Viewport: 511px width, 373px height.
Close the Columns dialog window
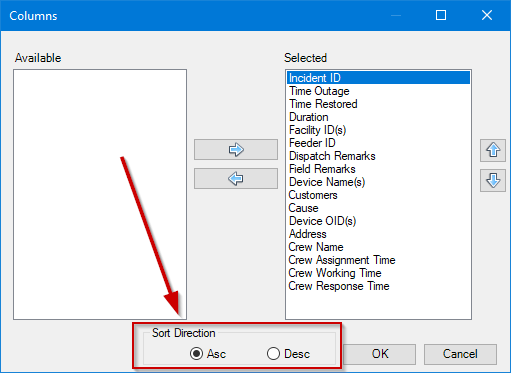click(487, 15)
